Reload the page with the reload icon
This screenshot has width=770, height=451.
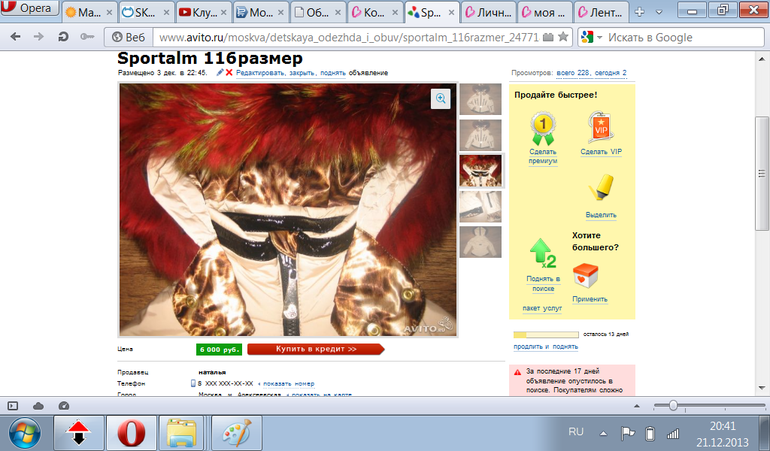coord(63,37)
